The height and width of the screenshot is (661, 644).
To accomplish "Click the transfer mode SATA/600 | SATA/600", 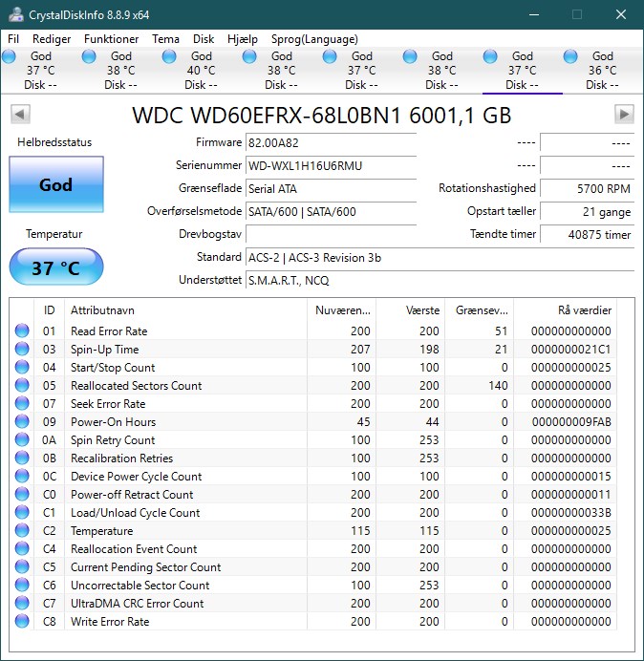I will click(331, 211).
